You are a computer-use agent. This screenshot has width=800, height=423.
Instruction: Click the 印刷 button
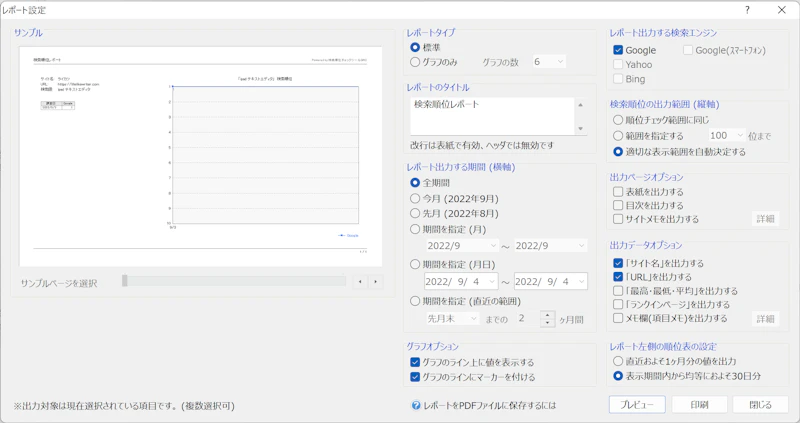[699, 405]
